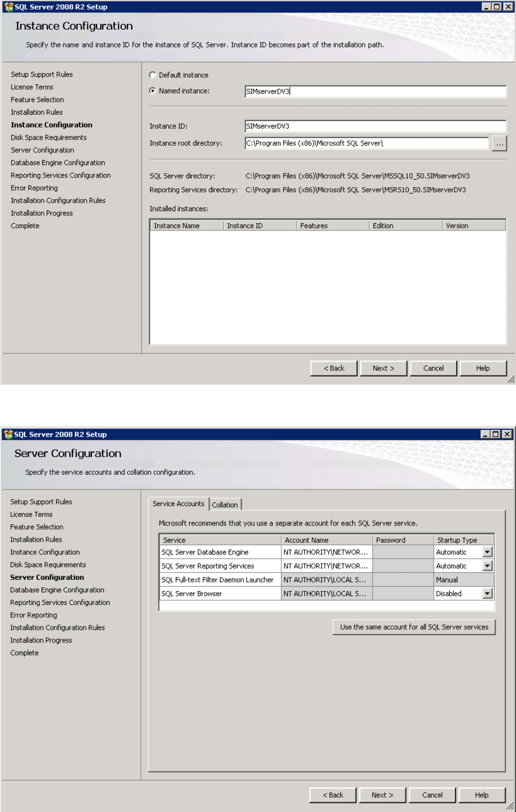
Task: Click Password cell for Reporting Services
Action: (403, 566)
